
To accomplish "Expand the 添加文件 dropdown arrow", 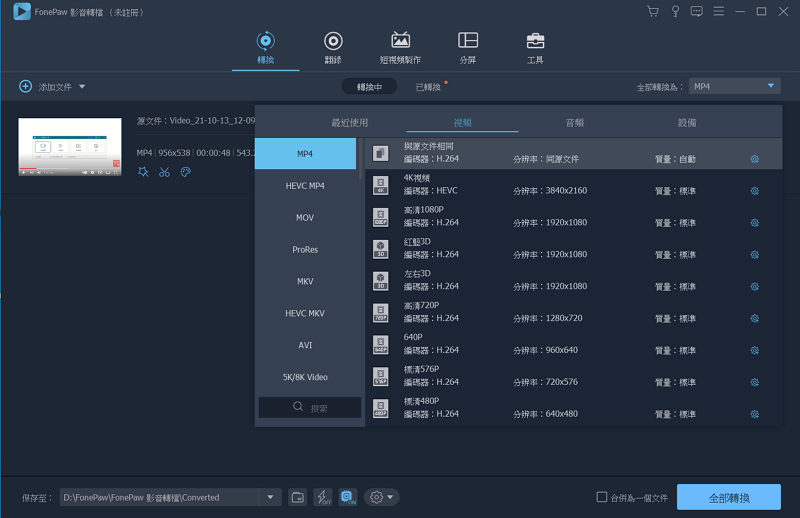I will coord(82,87).
